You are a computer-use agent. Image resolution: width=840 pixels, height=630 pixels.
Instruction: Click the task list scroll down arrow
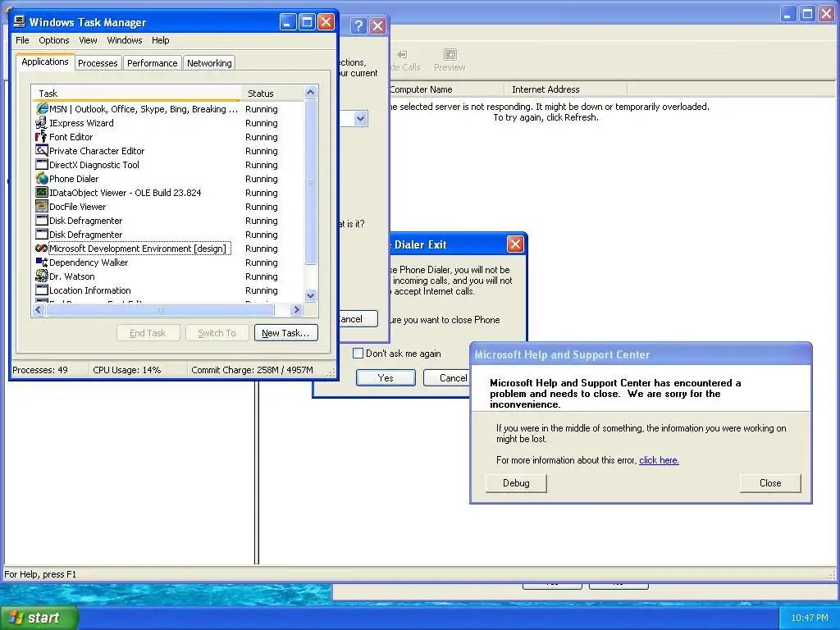coord(310,295)
